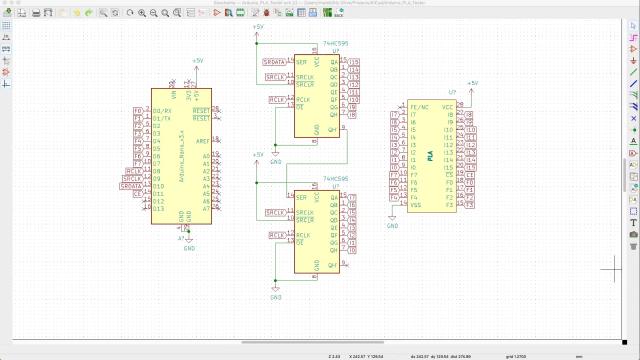Select the place junction tool
This screenshot has height=360, width=640.
pyautogui.click(x=633, y=130)
